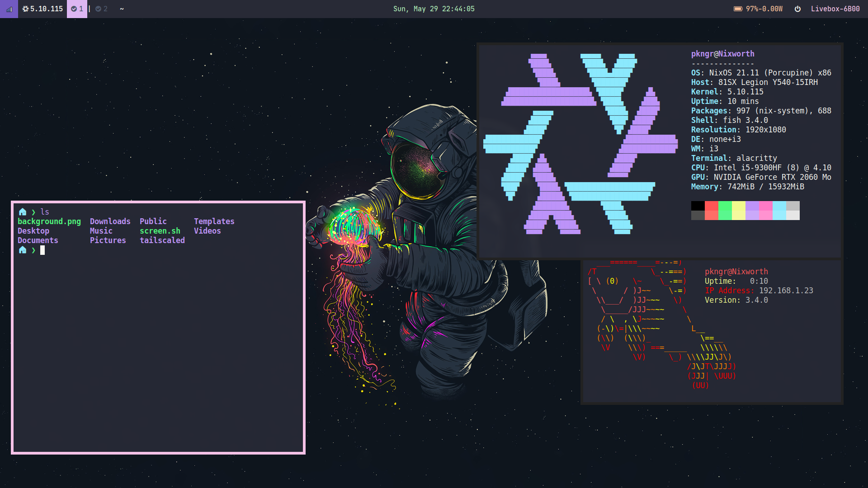Click the Resolution: 1920x1080 line
The image size is (868, 488).
(738, 130)
